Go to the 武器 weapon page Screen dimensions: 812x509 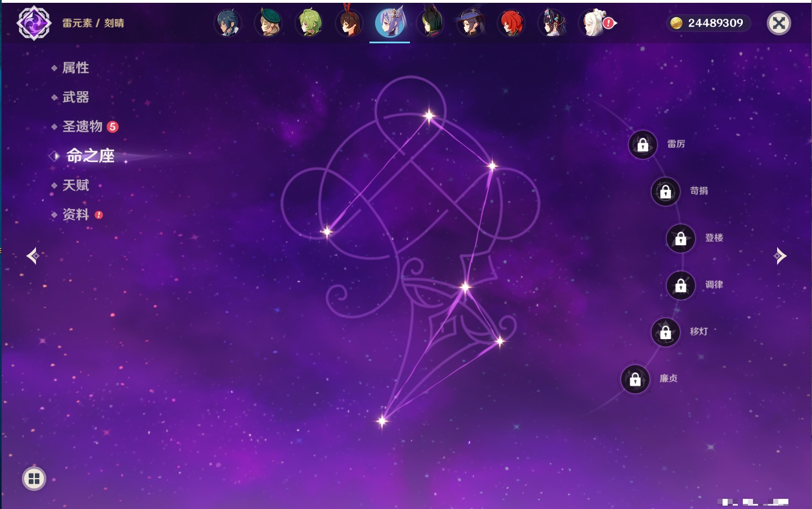tap(75, 97)
